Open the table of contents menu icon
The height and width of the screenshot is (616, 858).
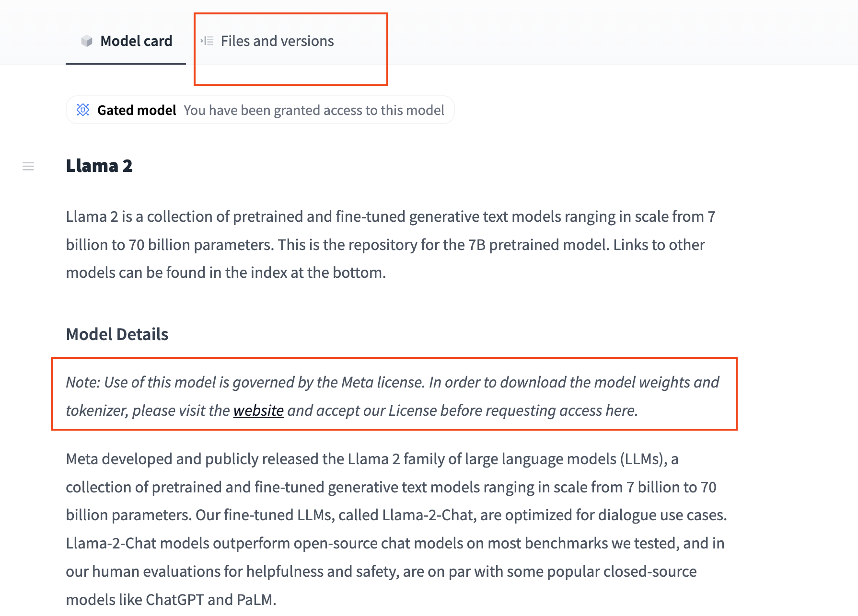[28, 166]
